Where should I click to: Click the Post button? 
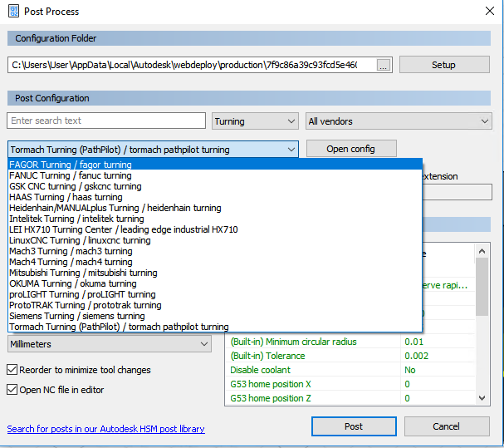(354, 426)
